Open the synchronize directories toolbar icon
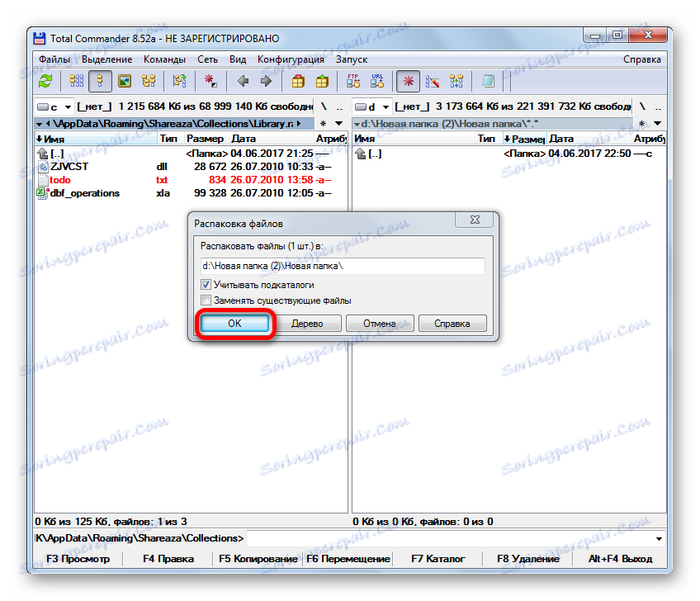The image size is (700, 601). click(x=456, y=81)
